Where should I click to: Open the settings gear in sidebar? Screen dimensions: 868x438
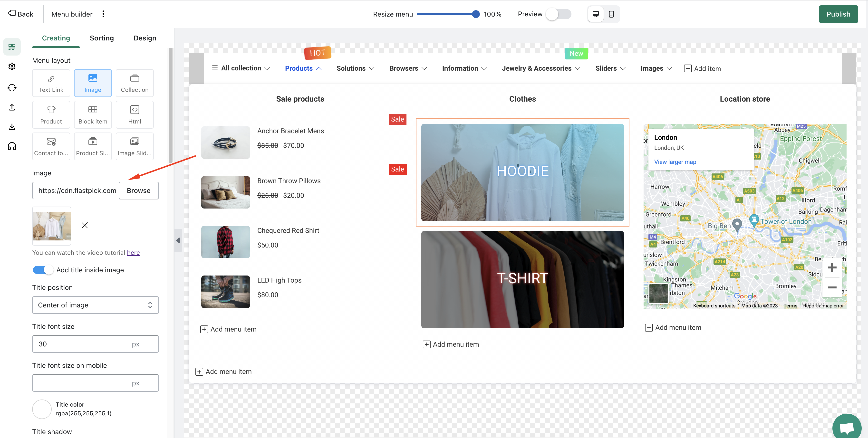click(x=12, y=66)
